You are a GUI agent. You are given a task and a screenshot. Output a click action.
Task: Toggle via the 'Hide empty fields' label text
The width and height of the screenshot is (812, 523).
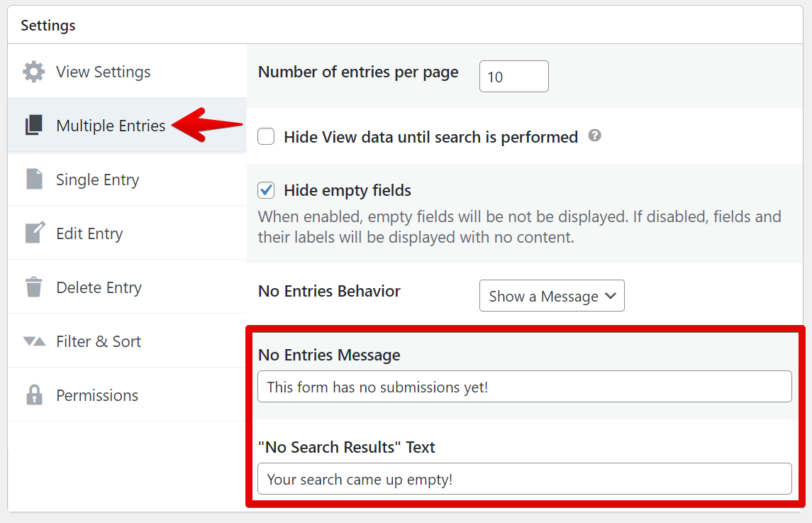point(347,190)
